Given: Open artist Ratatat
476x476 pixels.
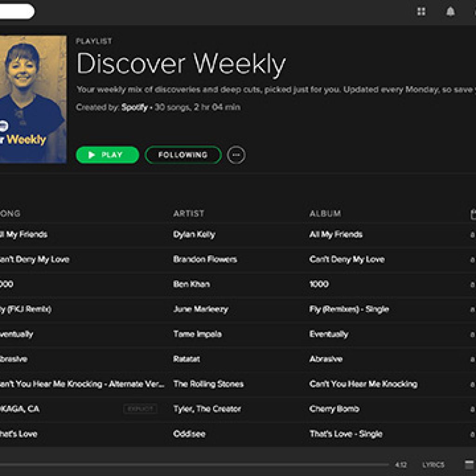Looking at the screenshot, I should coord(186,359).
